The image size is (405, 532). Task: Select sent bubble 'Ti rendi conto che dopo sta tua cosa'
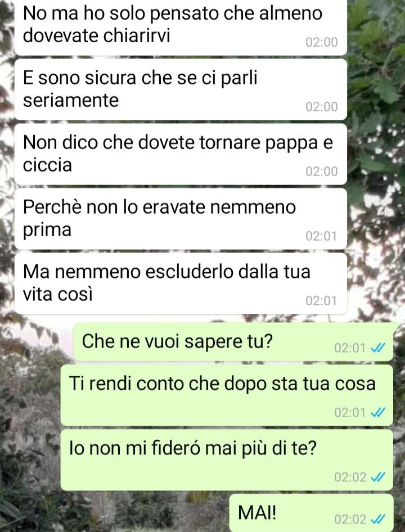pos(227,395)
